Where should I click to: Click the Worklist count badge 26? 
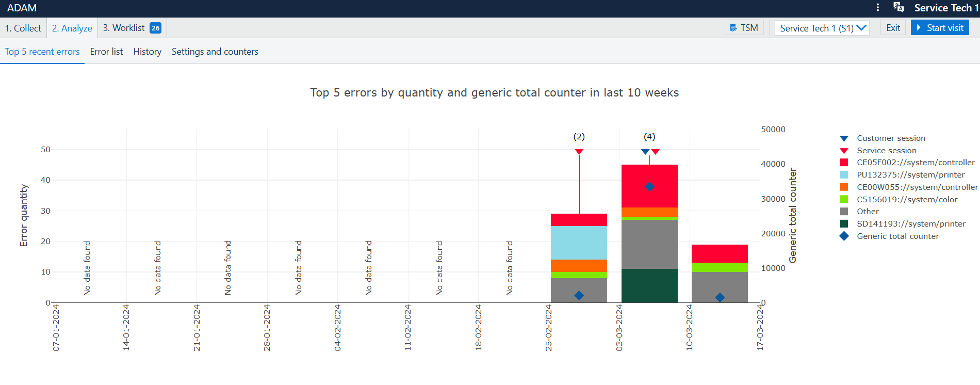155,28
